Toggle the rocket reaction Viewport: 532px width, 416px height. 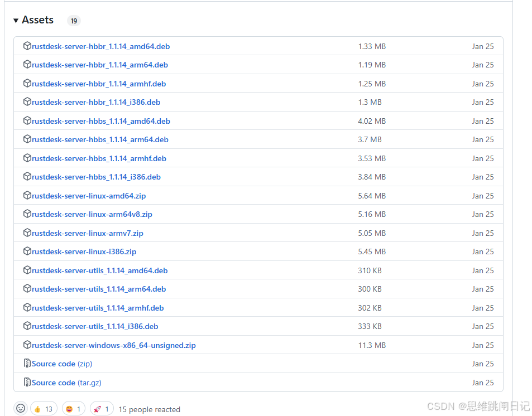[x=102, y=409]
